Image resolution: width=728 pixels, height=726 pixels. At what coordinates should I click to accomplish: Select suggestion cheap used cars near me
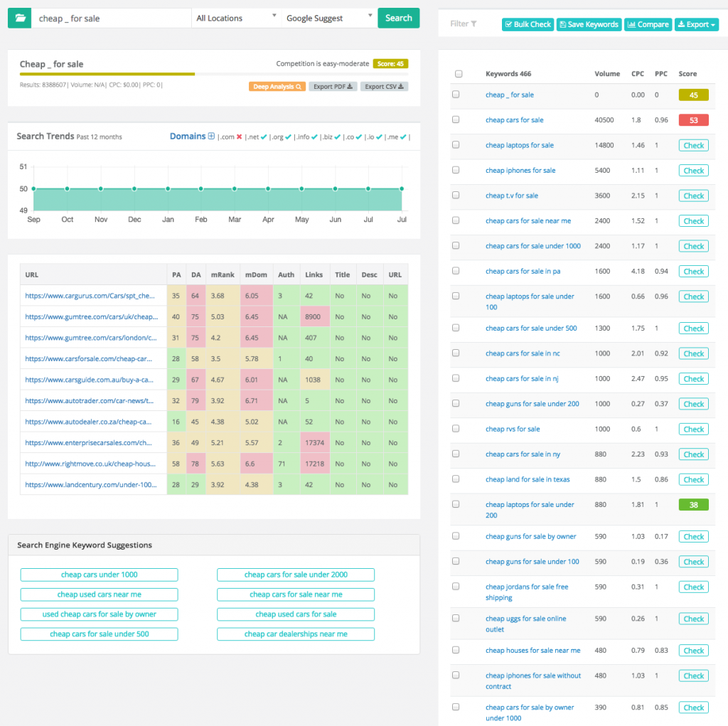coord(100,594)
